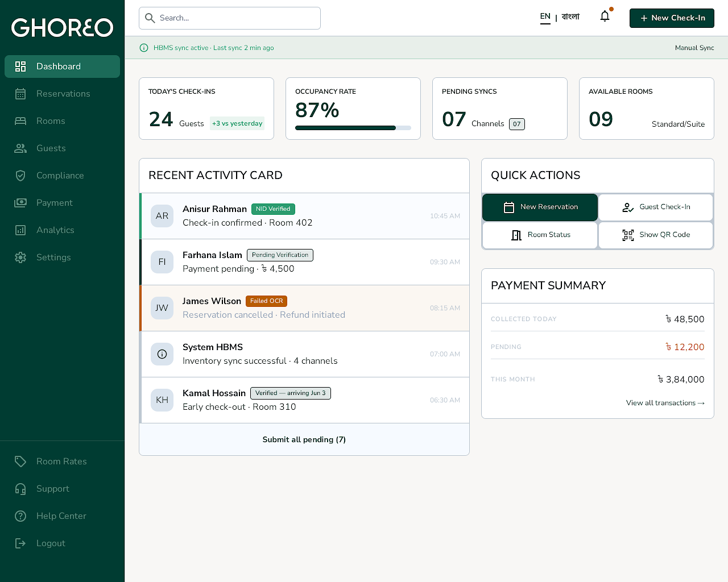Click Submit all pending (7)
Viewport: 728px width, 582px height.
coord(304,439)
